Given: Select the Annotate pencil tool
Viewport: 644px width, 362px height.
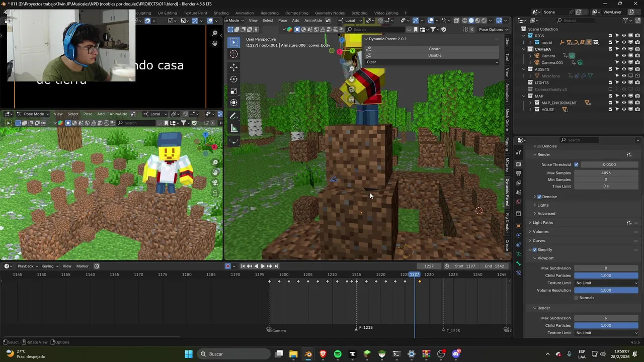Looking at the screenshot, I should [233, 116].
